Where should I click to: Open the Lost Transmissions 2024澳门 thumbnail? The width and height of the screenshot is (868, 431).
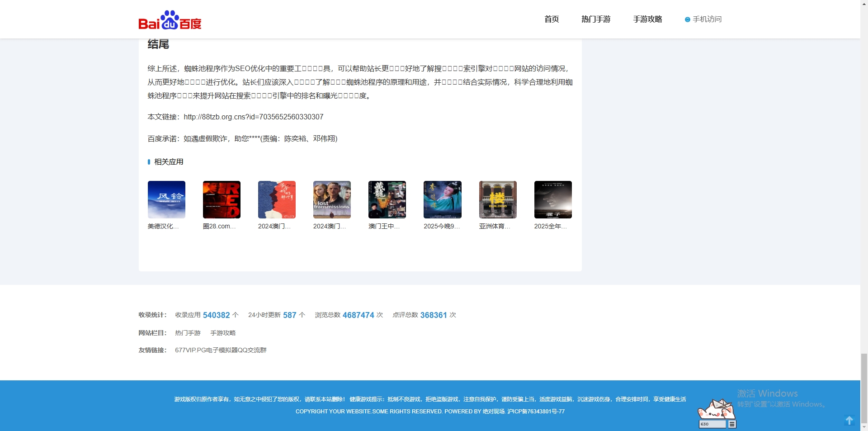pyautogui.click(x=332, y=199)
